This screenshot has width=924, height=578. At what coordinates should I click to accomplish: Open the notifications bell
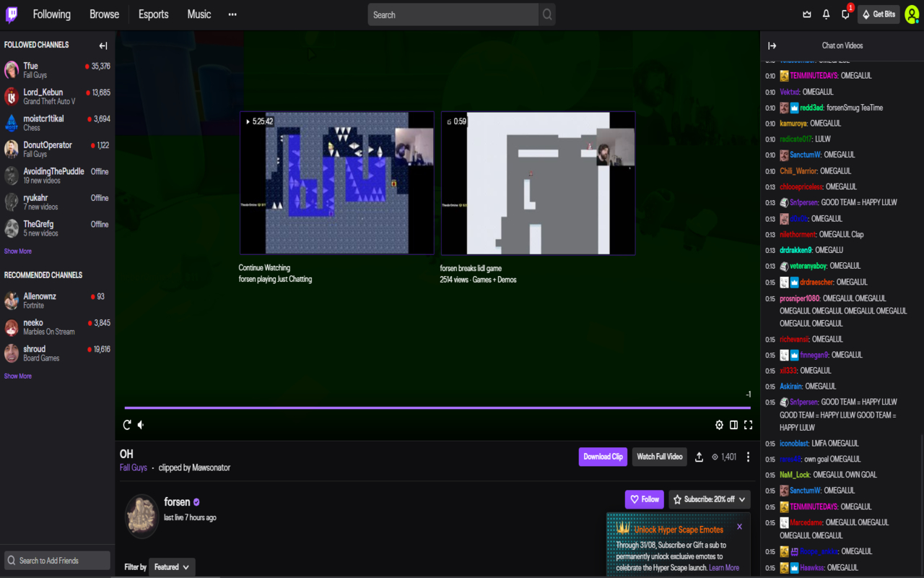point(824,14)
